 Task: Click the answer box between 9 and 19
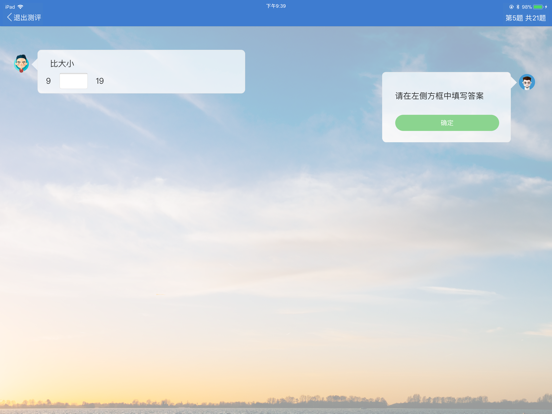click(x=74, y=81)
